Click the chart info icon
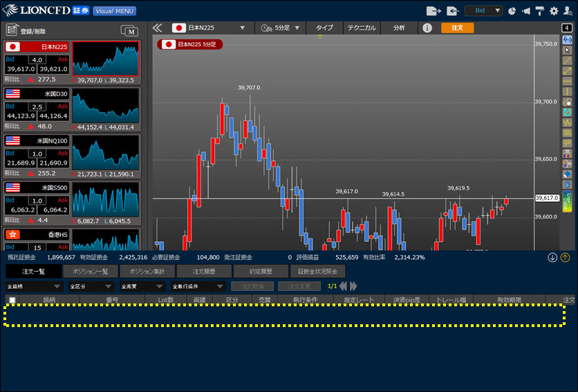Screen dimensions: 578x392 pos(427,28)
